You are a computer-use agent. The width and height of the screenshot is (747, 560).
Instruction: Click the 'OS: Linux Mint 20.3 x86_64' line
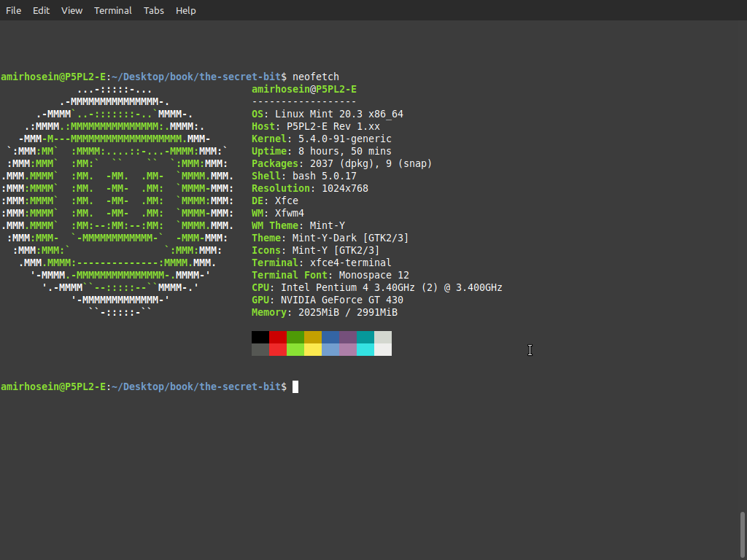point(328,114)
